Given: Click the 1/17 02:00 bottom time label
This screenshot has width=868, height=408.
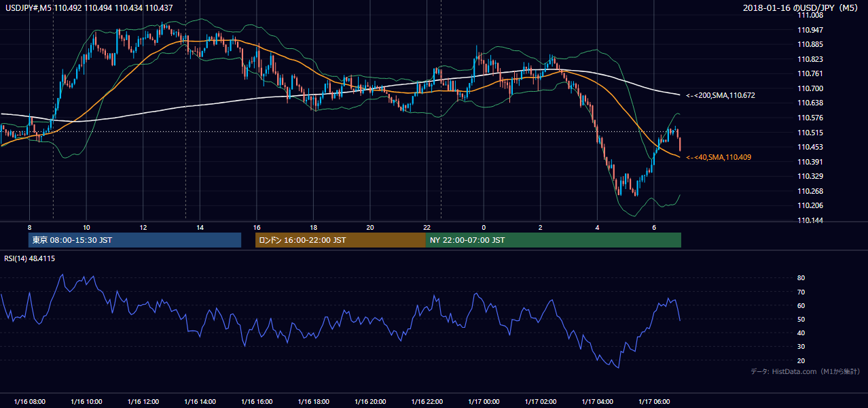Looking at the screenshot, I should [541, 402].
